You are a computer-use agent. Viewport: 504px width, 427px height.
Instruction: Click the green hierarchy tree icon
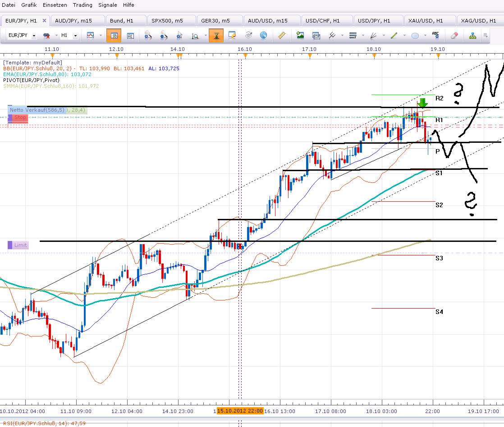pyautogui.click(x=472, y=36)
